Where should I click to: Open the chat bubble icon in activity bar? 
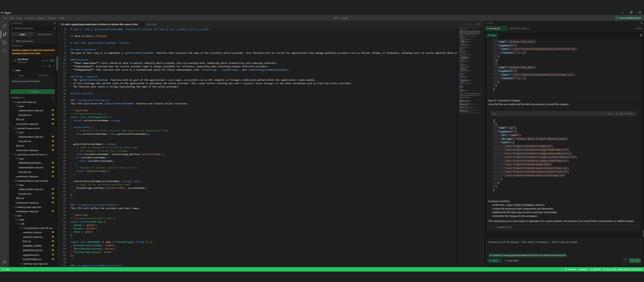coord(4,51)
